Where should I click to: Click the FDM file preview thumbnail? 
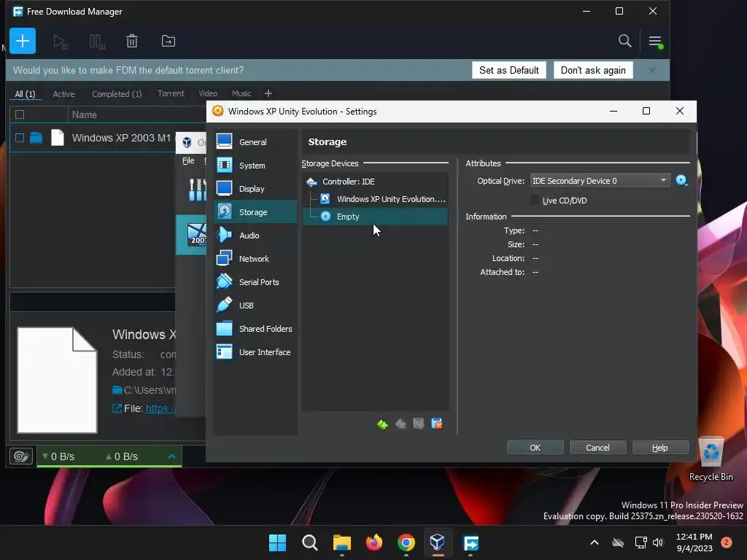[57, 380]
